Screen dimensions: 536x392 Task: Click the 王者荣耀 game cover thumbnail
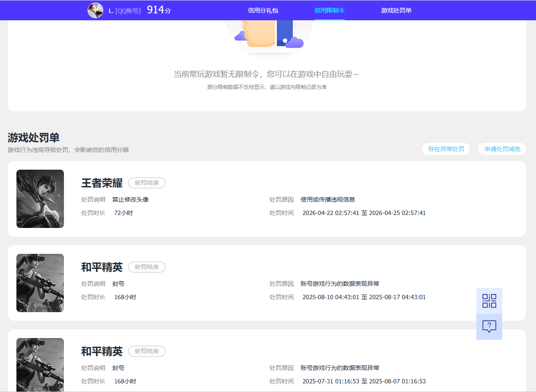pyautogui.click(x=40, y=199)
